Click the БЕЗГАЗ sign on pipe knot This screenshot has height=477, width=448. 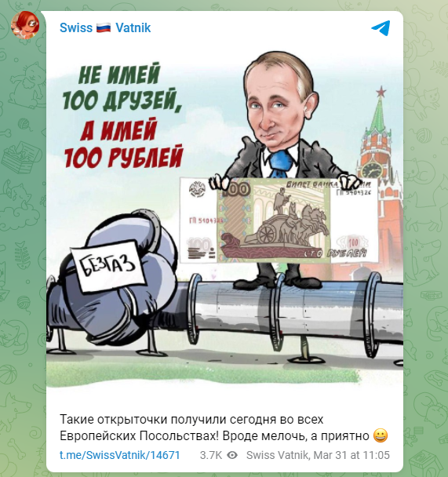(107, 264)
